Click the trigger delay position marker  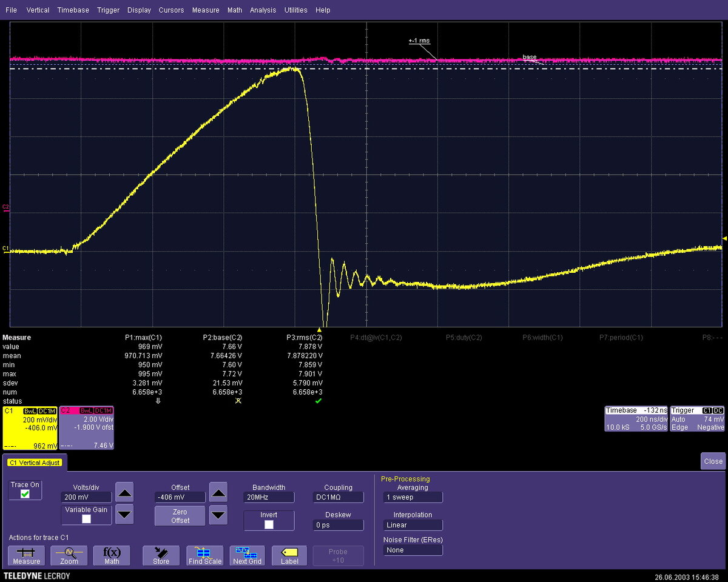(x=320, y=330)
